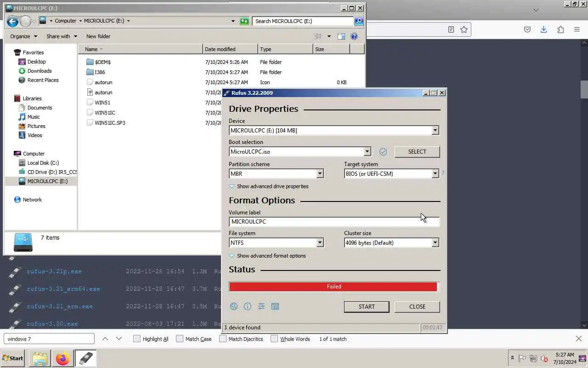Image resolution: width=588 pixels, height=368 pixels.
Task: Click the START button in Rufus
Action: [367, 307]
